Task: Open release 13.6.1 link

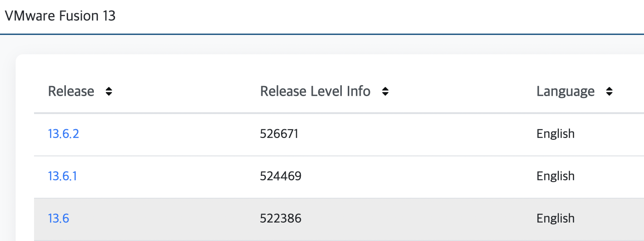Action: click(x=63, y=176)
